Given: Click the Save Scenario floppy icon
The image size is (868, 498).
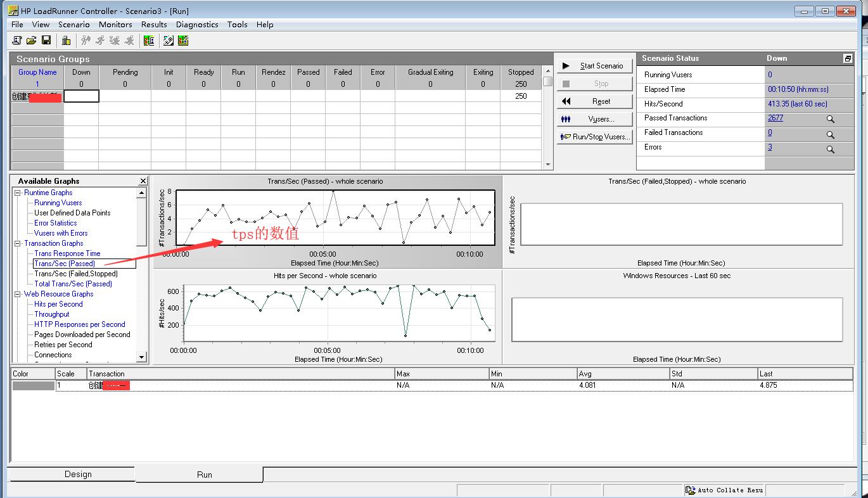Looking at the screenshot, I should [46, 41].
